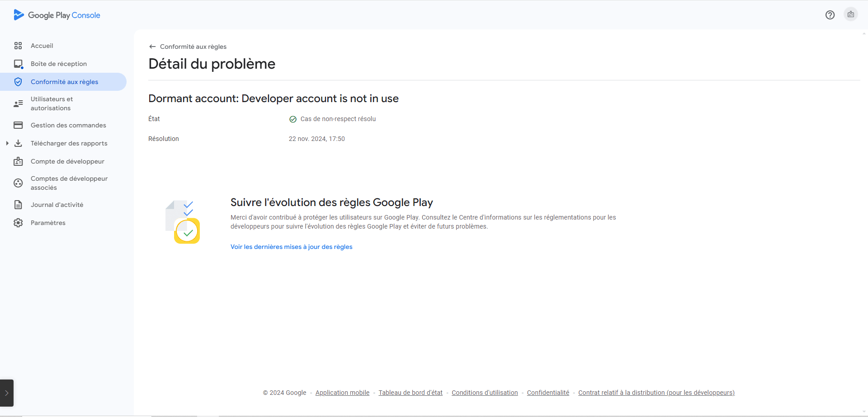This screenshot has width=868, height=417.
Task: Select the Comptes de développeur associés icon
Action: (18, 183)
